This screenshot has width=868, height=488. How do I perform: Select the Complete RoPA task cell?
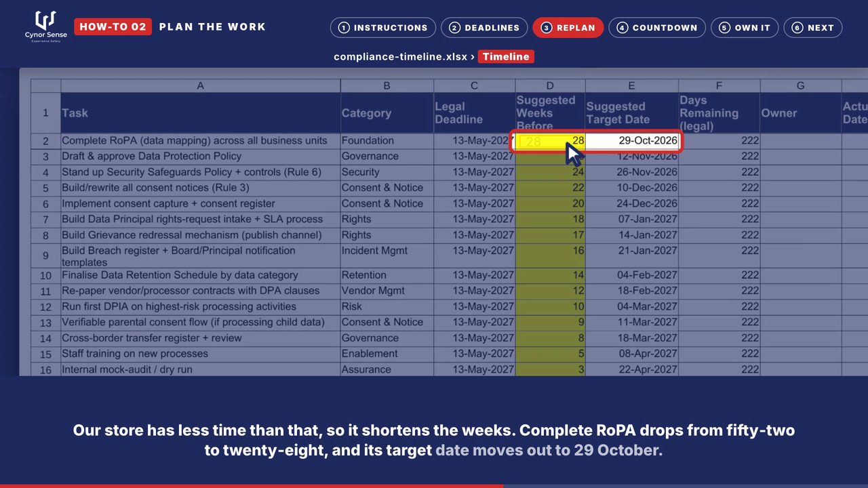pos(200,141)
